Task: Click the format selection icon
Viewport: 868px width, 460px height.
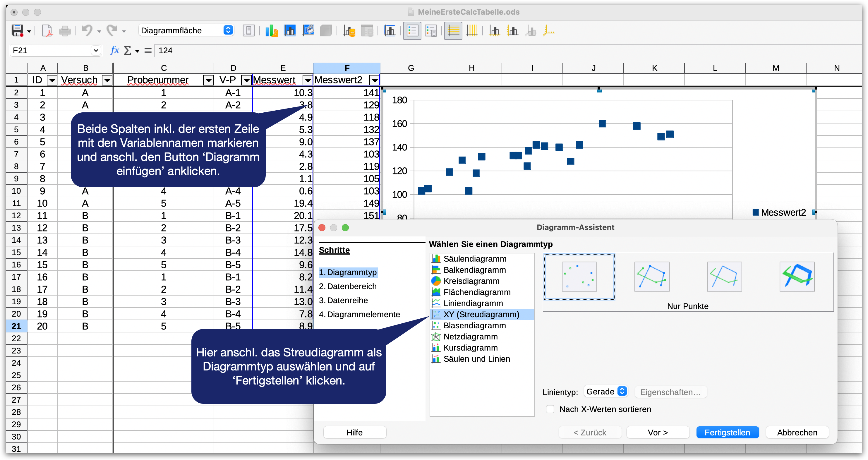Action: click(x=249, y=31)
